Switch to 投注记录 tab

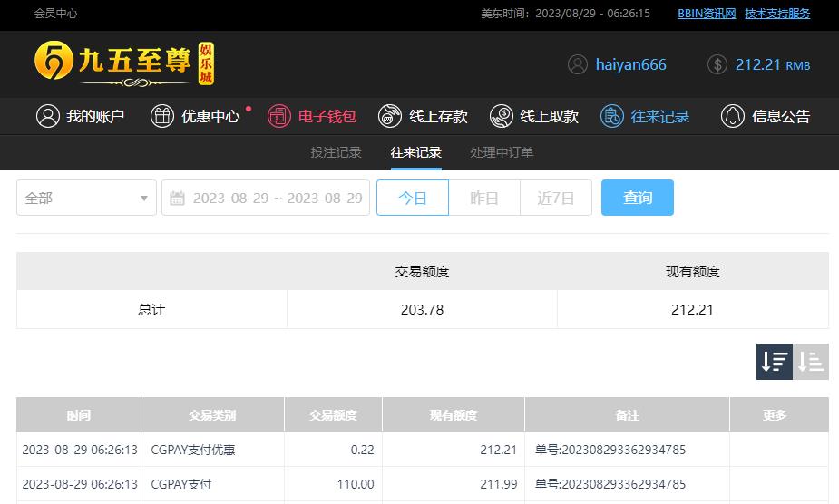pos(336,152)
